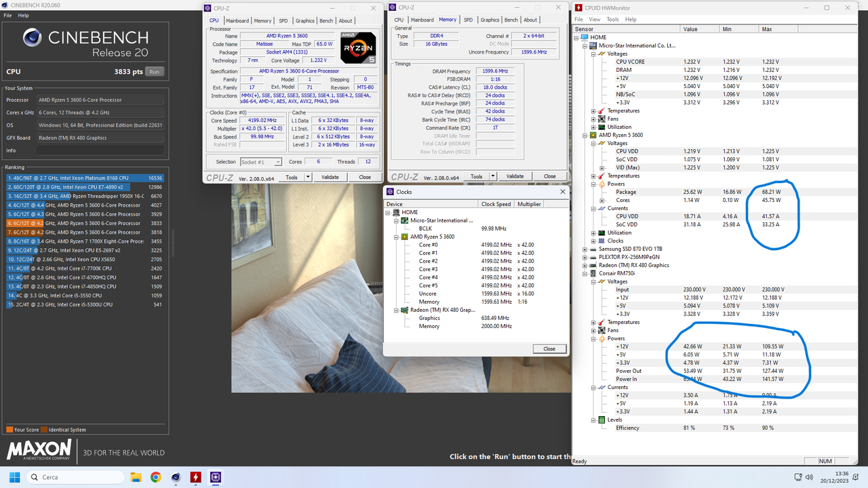
Task: Click the Corsair RM750i power supply icon
Action: [593, 273]
